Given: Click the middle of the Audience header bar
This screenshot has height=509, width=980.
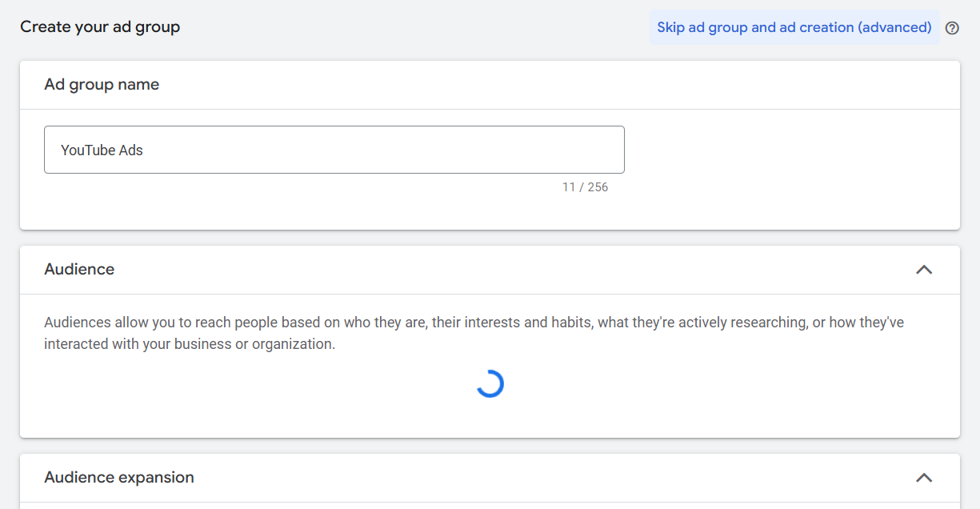Looking at the screenshot, I should 490,270.
